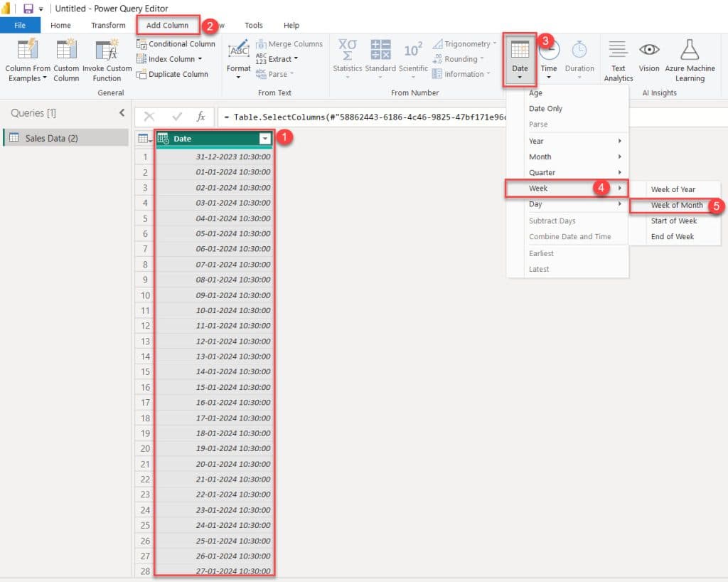The height and width of the screenshot is (582, 728).
Task: Click cell 31-12-2023 10:30:00
Action: click(x=214, y=157)
